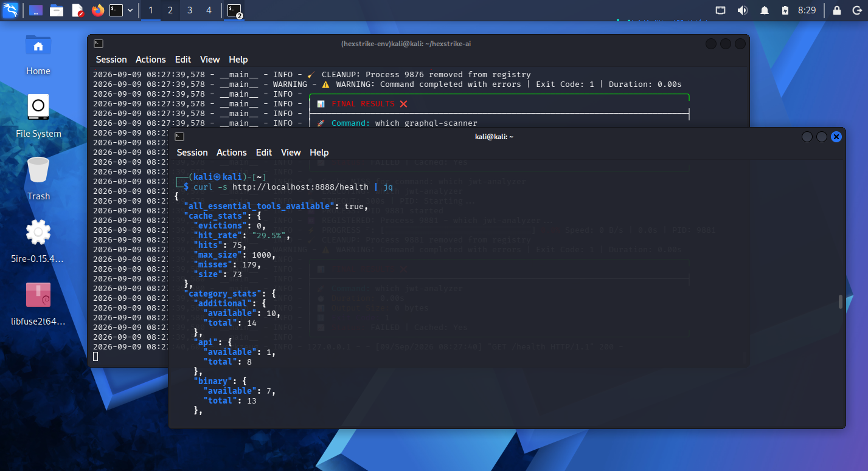This screenshot has height=471, width=868.
Task: Open the View menu in the hexstrike terminal
Action: click(x=210, y=60)
